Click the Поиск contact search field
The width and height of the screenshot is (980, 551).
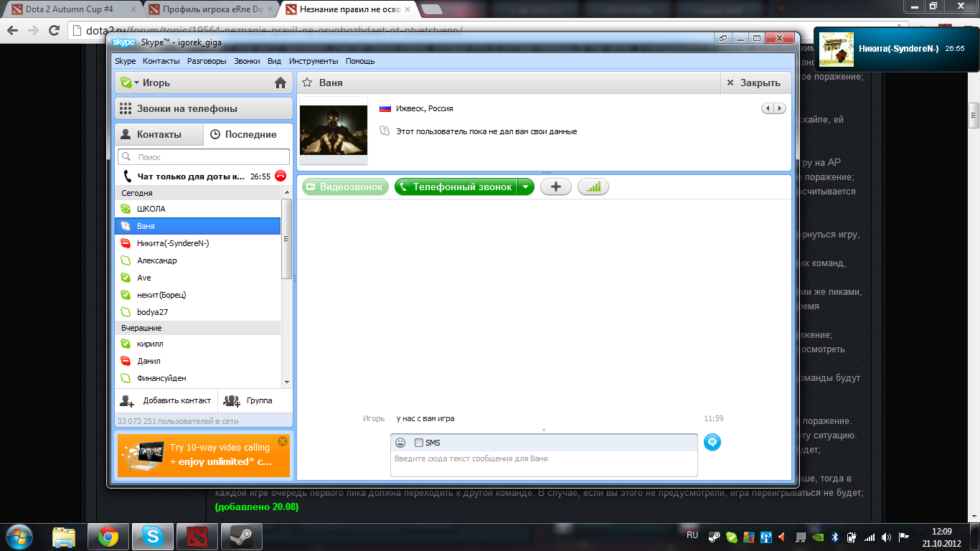coord(204,156)
